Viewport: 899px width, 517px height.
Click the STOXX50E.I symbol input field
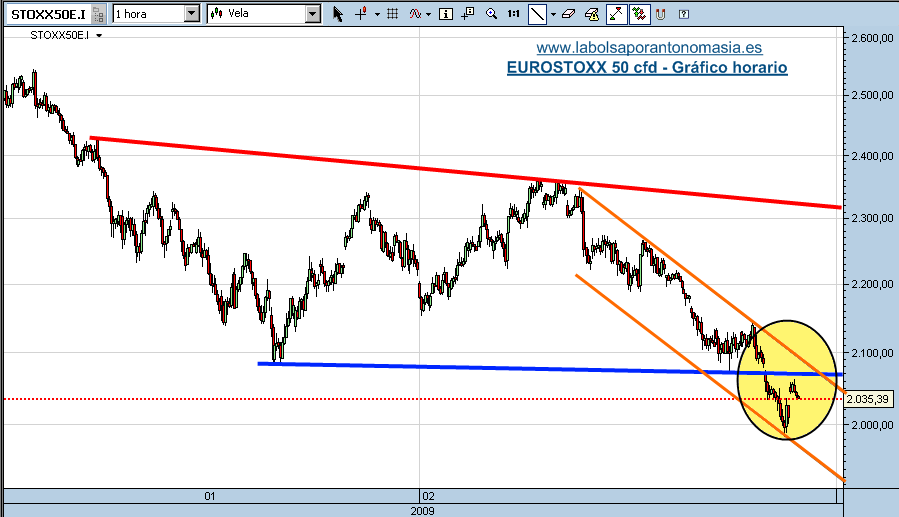49,14
